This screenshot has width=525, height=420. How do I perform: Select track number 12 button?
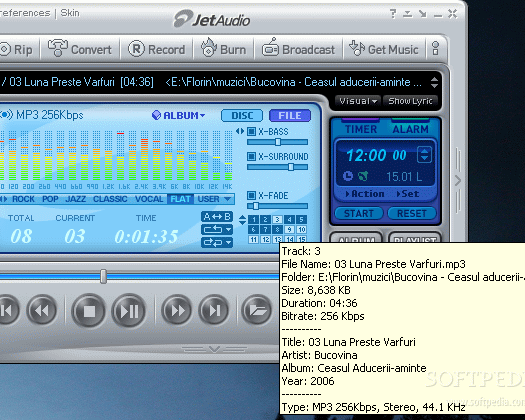(x=265, y=239)
